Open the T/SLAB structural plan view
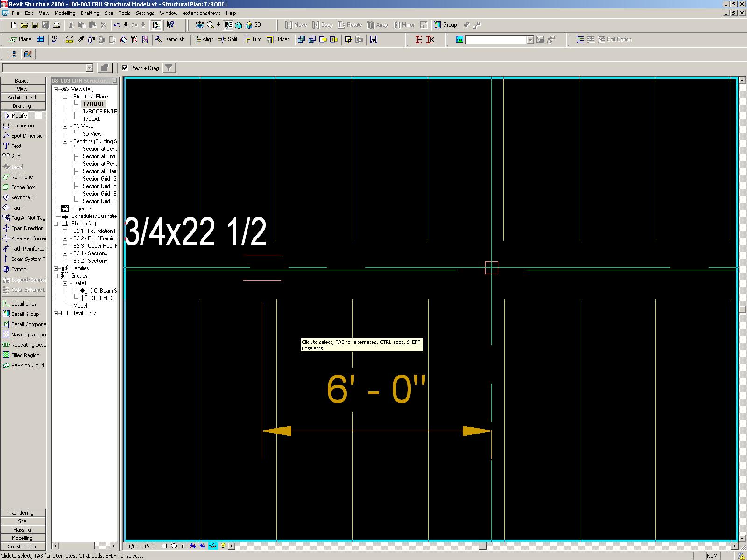 92,119
